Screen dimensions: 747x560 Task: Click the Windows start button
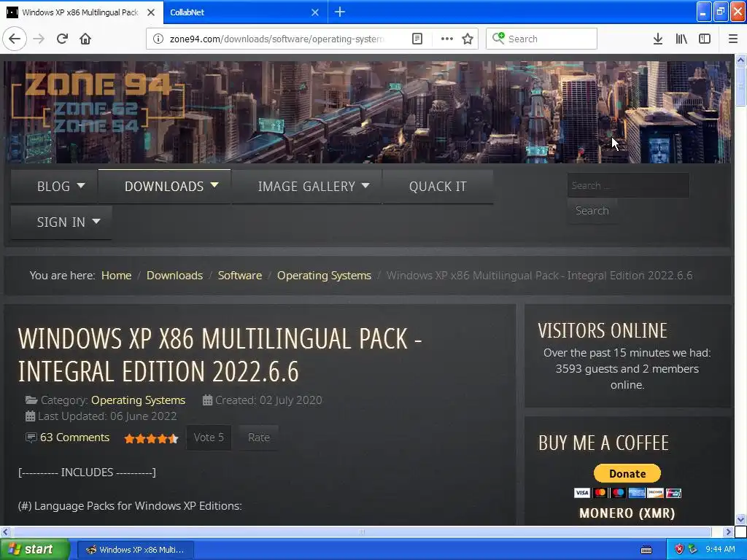34,549
